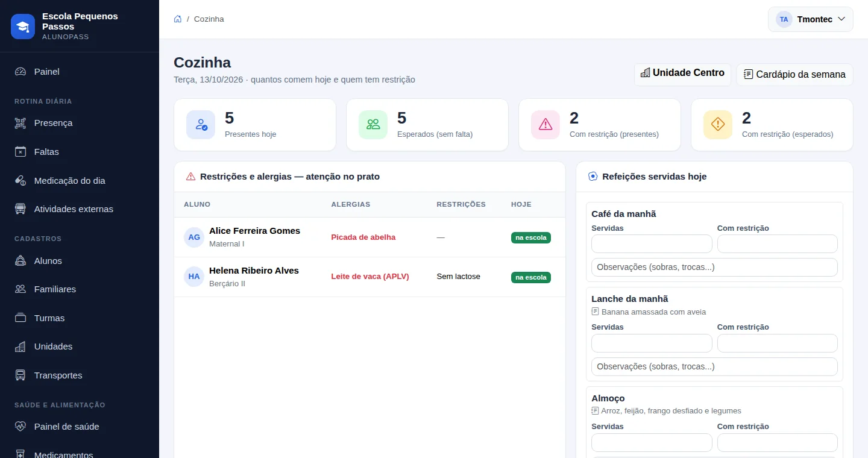Click the pink warning triangle icon
This screenshot has width=868, height=458.
click(546, 125)
